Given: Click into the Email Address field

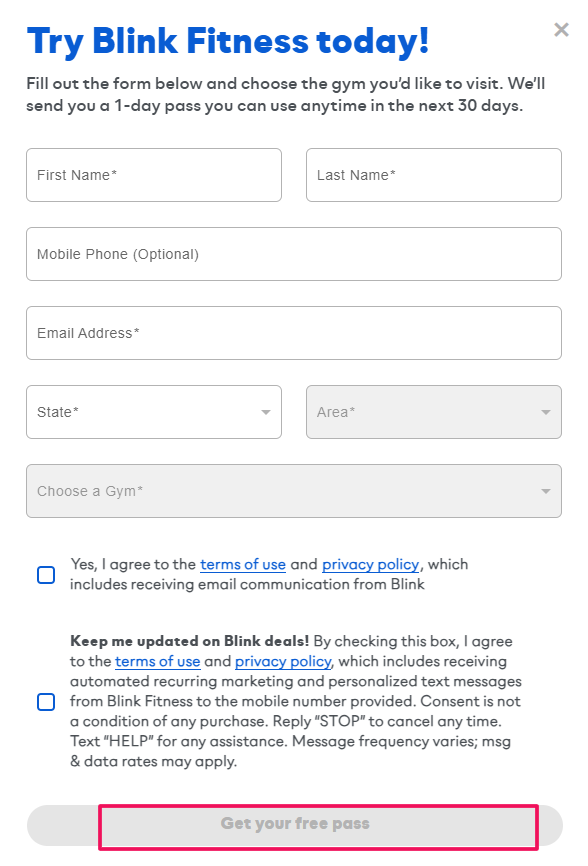Looking at the screenshot, I should [294, 333].
